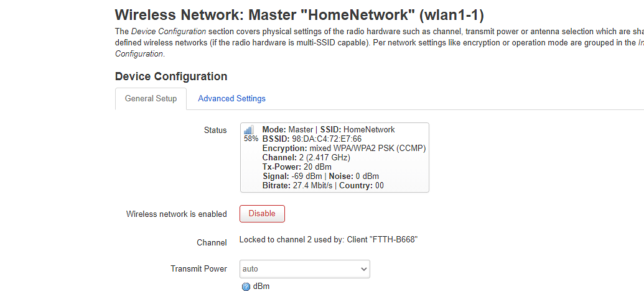Click the 58% signal quality text
The image size is (644, 302).
pos(251,139)
